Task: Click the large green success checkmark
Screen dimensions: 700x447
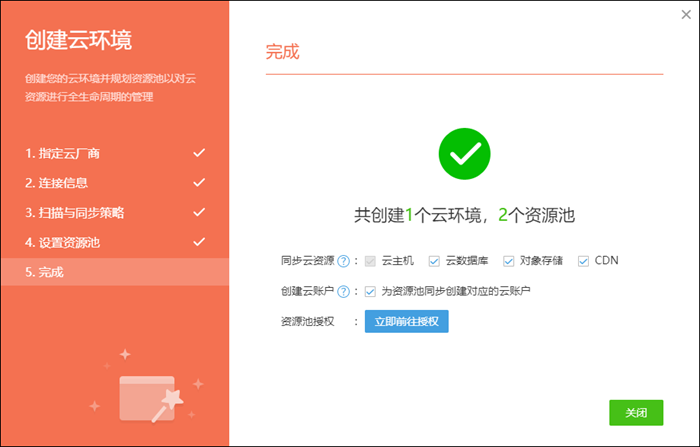Action: [464, 155]
